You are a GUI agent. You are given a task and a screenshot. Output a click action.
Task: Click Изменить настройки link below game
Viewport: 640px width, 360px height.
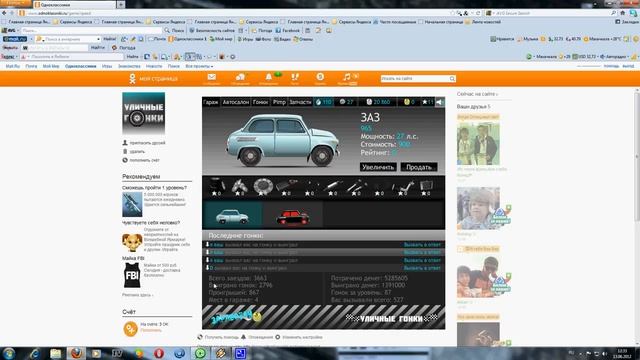302,337
